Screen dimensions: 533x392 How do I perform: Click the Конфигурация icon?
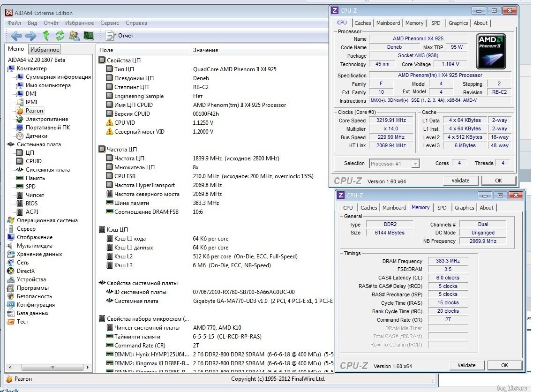(10, 305)
